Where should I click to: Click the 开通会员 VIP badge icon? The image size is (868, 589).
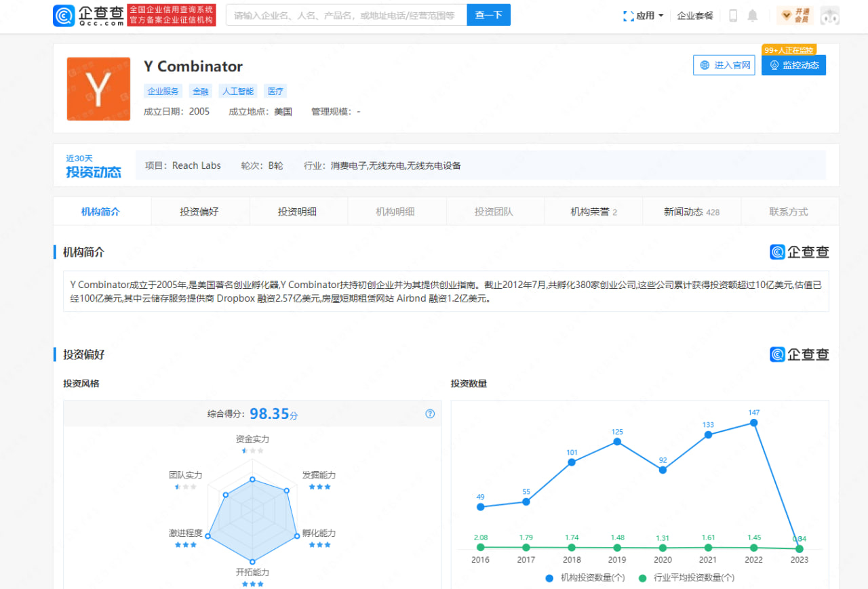(795, 16)
